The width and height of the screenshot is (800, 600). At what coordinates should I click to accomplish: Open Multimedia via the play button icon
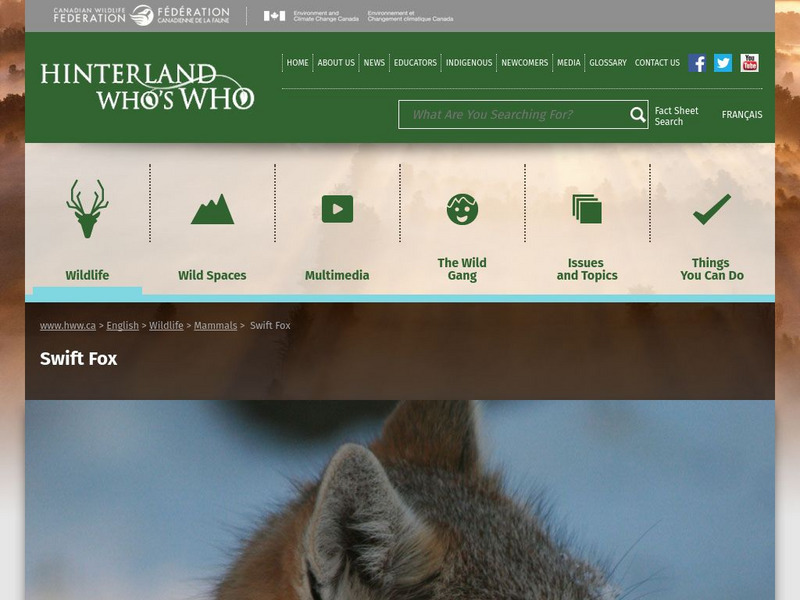click(339, 207)
